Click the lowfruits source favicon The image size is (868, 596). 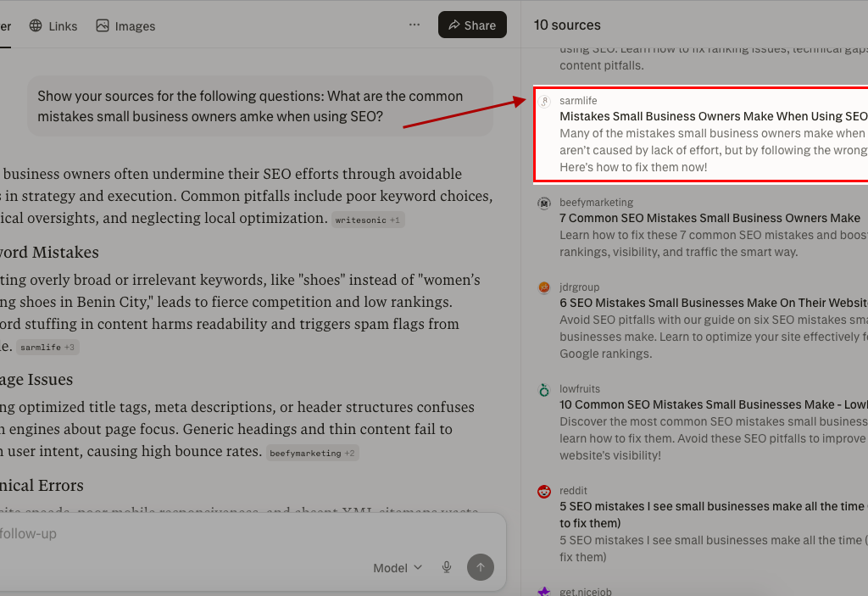tap(544, 390)
